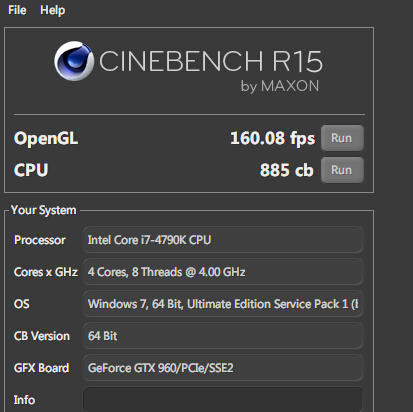Click the CINEBENCH R15 title text
Viewport: 413px width, 412px height.
pyautogui.click(x=211, y=61)
